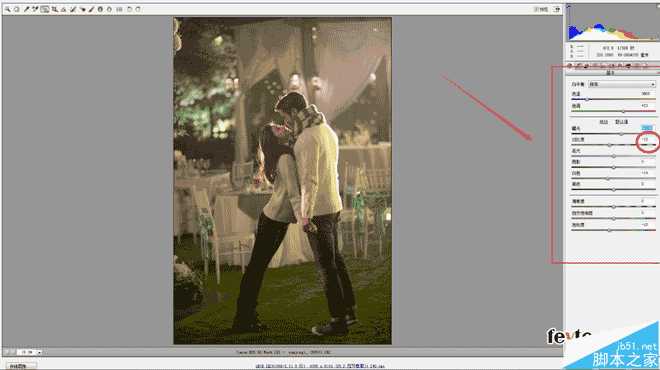
Task: Pick the White Balance eyedropper tool
Action: pyautogui.click(x=26, y=9)
